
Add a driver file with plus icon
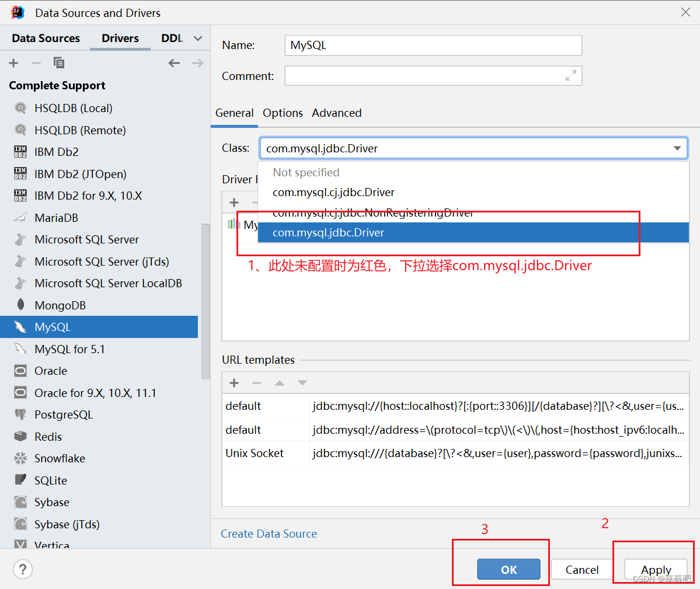234,203
